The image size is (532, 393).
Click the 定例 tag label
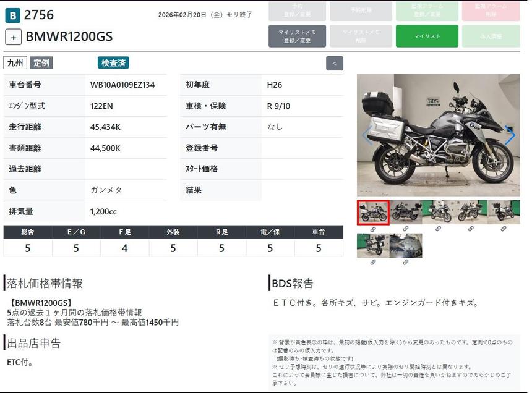[41, 63]
